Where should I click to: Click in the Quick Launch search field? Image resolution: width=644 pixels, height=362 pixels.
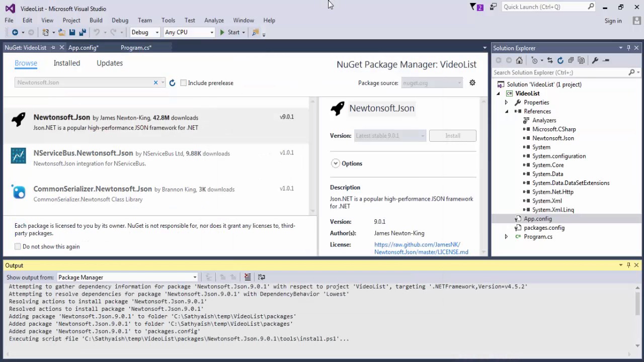544,7
